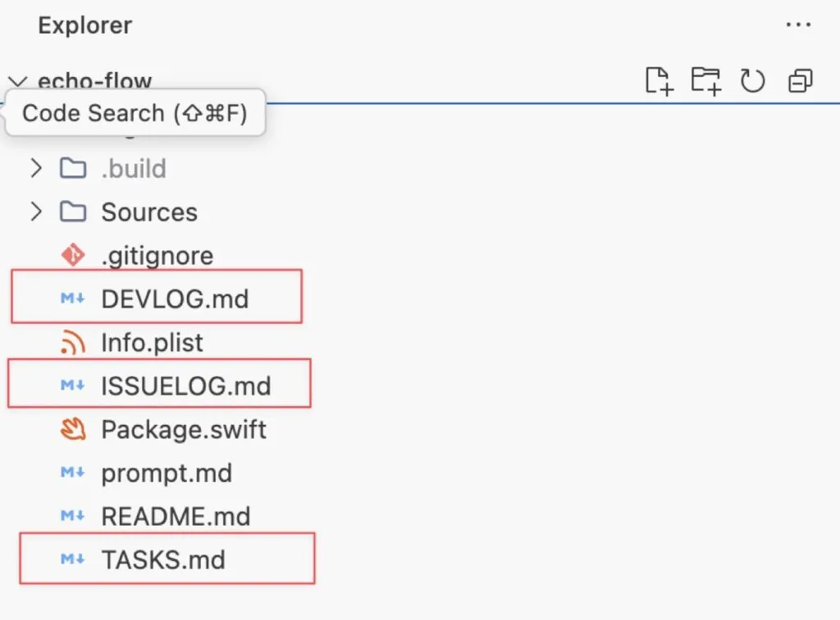
Task: Open TASKS.md from the file tree
Action: pyautogui.click(x=164, y=559)
